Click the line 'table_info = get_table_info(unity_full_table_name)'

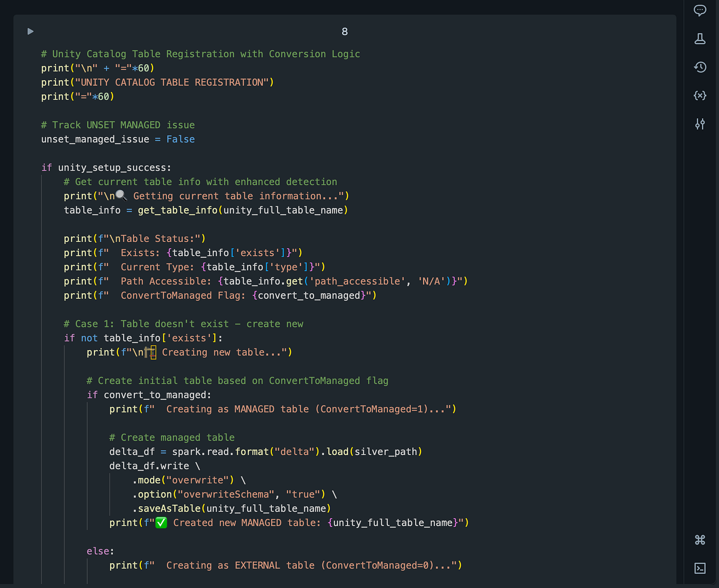click(206, 210)
